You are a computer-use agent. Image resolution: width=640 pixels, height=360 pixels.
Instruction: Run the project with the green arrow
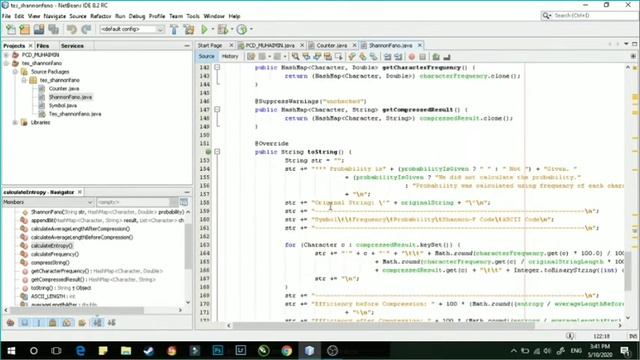click(204, 29)
